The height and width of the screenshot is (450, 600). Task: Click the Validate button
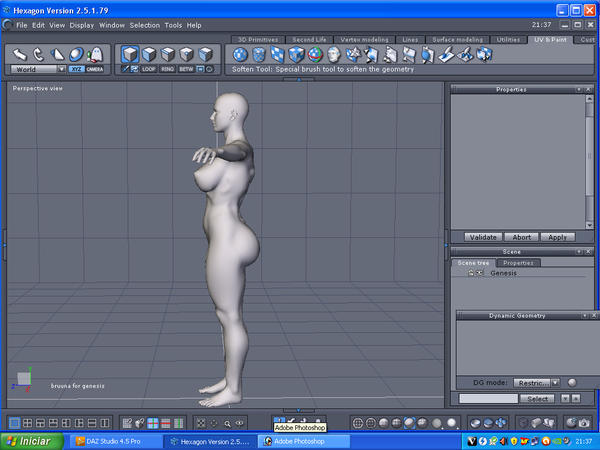point(483,237)
